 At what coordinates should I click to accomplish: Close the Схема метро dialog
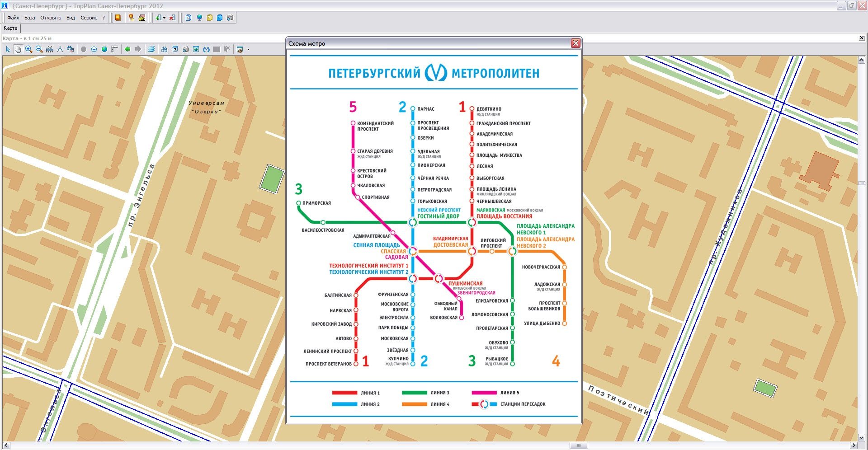[576, 43]
